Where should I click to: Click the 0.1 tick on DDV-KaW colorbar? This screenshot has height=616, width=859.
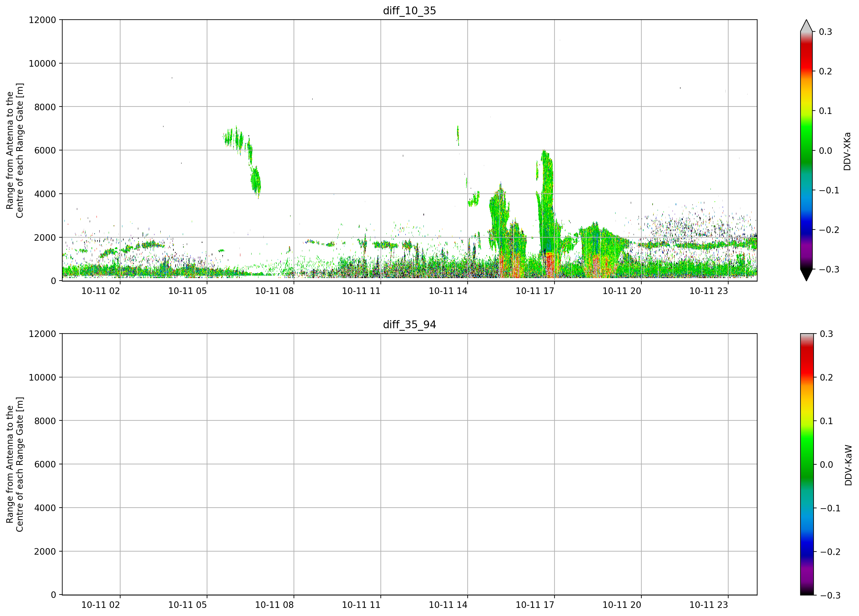(826, 421)
